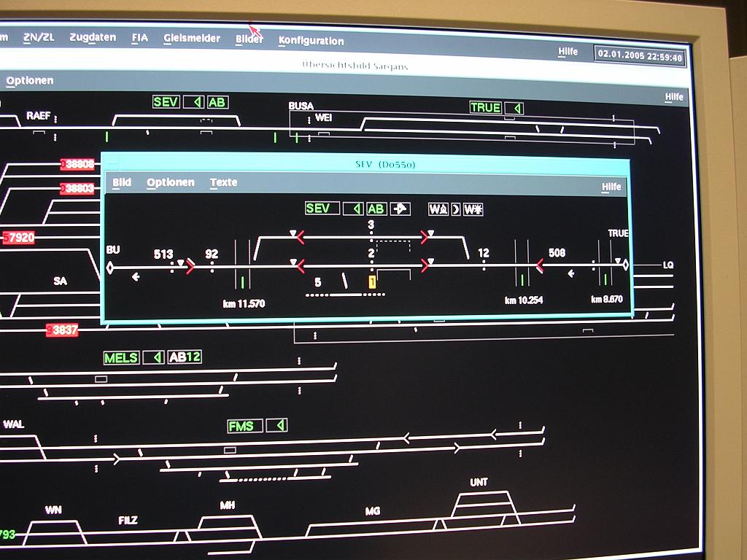Viewport: 747px width, 560px height.
Task: Click the WA indicator icon in popup
Action: pyautogui.click(x=438, y=209)
